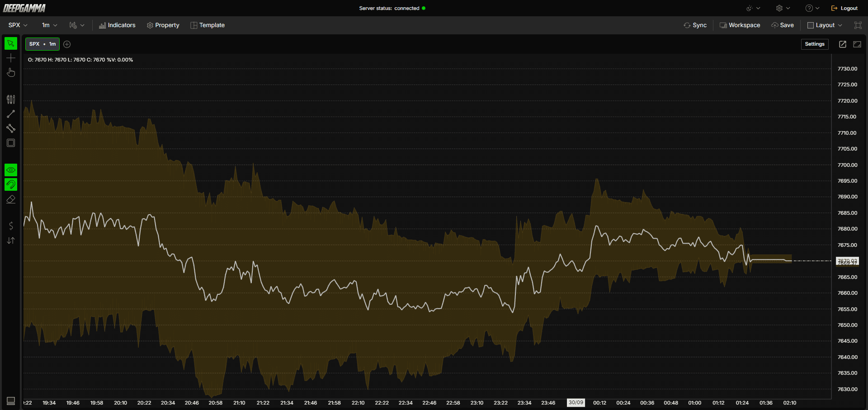Select the rectangle shape tool
This screenshot has height=410, width=868.
11,143
